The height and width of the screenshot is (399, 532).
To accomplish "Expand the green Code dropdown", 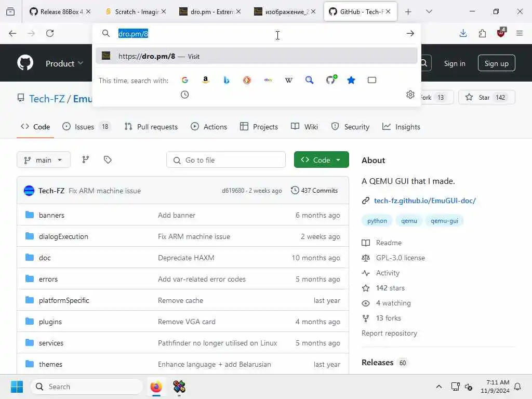I will pyautogui.click(x=321, y=160).
